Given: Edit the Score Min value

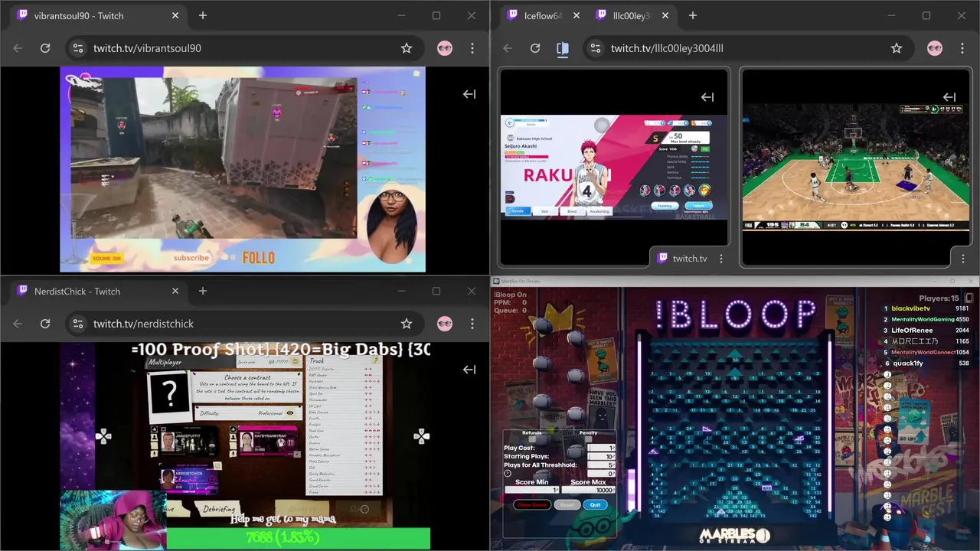Looking at the screenshot, I should (531, 490).
